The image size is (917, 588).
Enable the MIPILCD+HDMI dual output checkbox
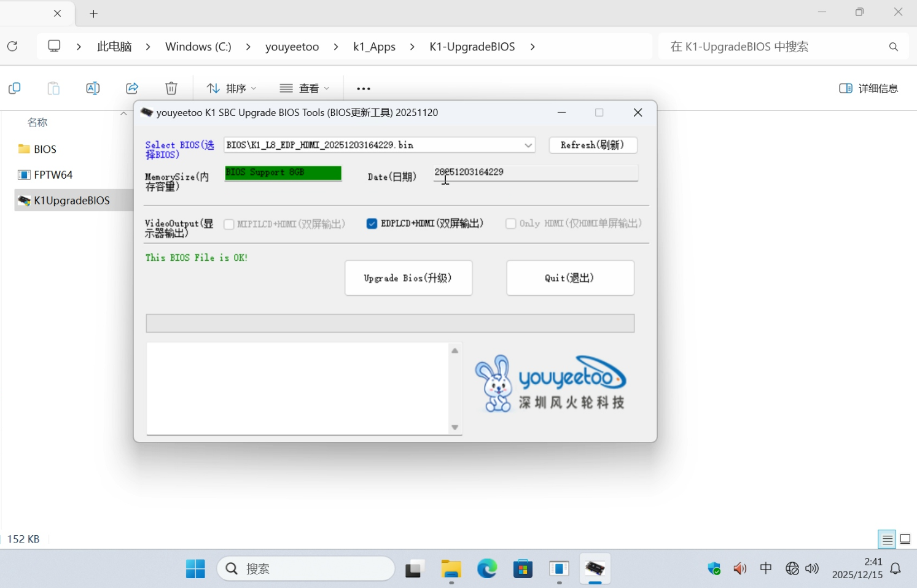coord(229,225)
